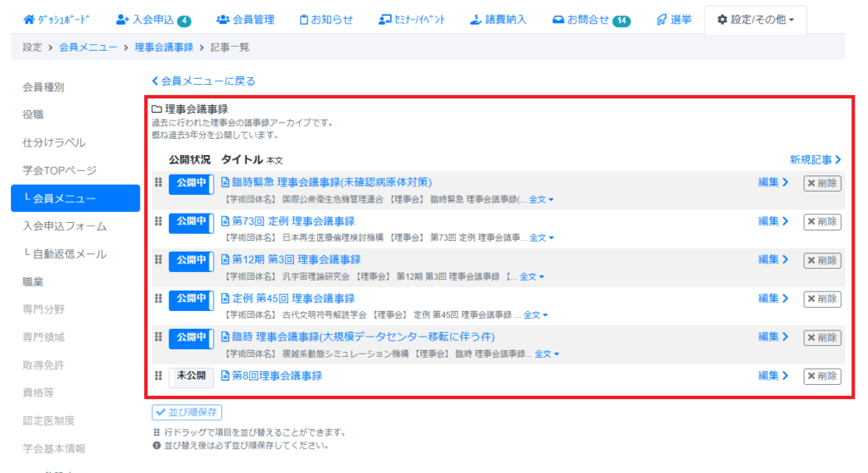Click the document icon of 第8回理事会議事録
The width and height of the screenshot is (868, 473).
point(225,376)
